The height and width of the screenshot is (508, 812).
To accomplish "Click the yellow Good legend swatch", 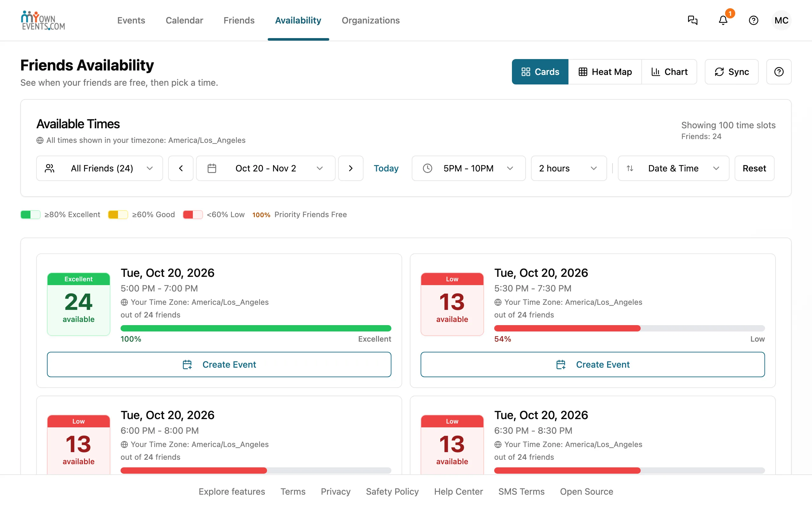I will tap(118, 214).
